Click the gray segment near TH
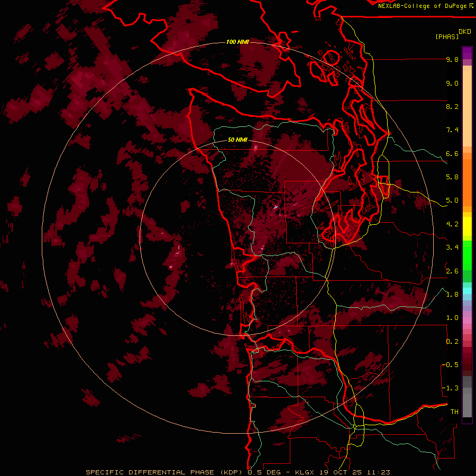Viewport: 476px width, 476px height. tap(467, 405)
